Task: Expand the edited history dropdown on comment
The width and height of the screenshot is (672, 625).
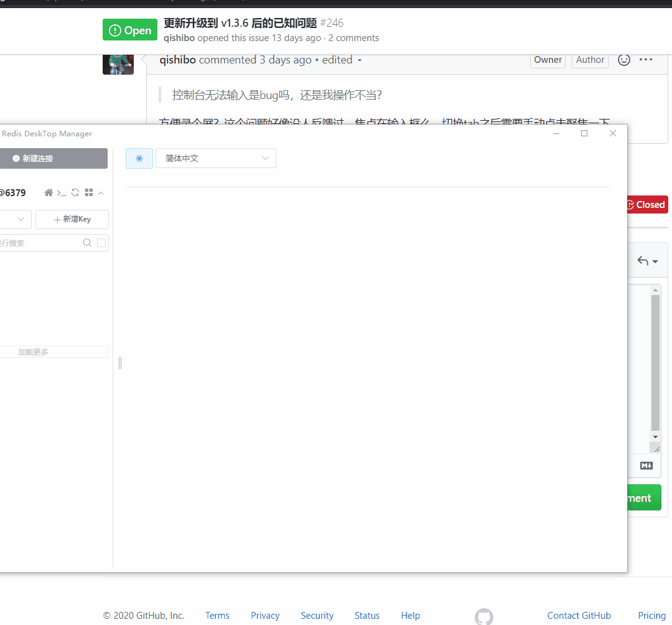Action: (342, 60)
